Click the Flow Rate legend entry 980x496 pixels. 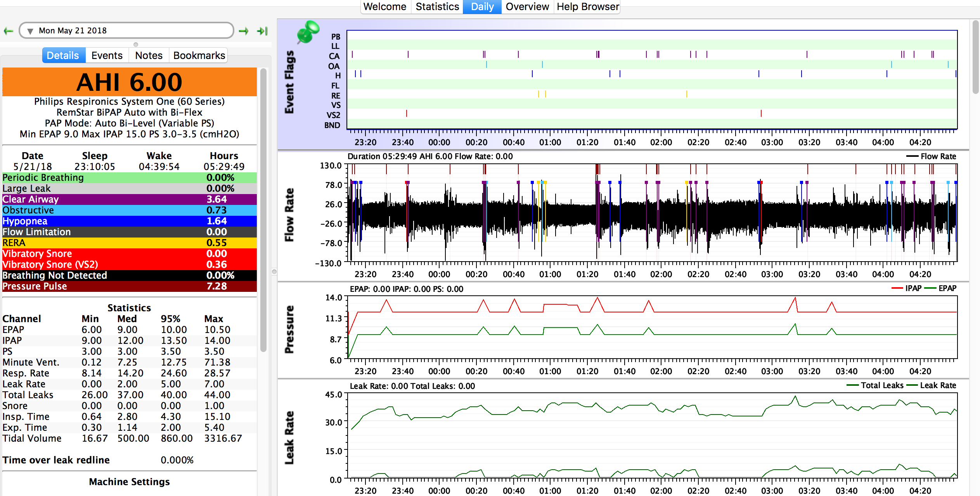[931, 156]
